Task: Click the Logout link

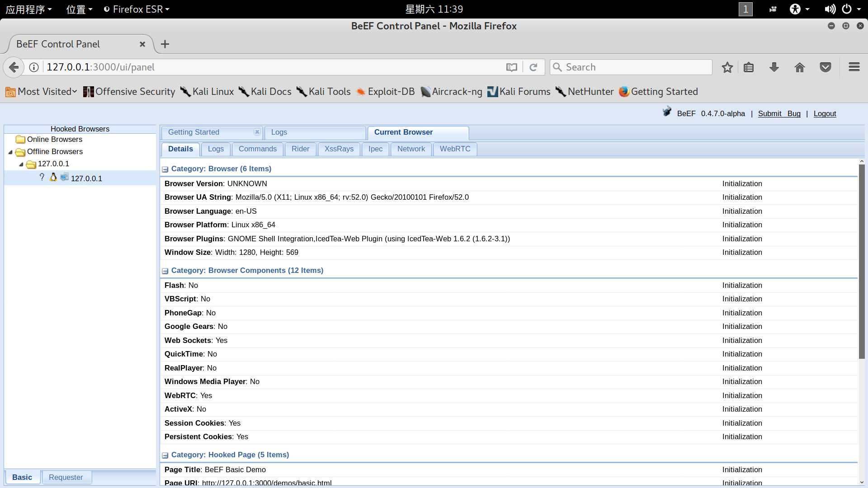Action: tap(825, 114)
